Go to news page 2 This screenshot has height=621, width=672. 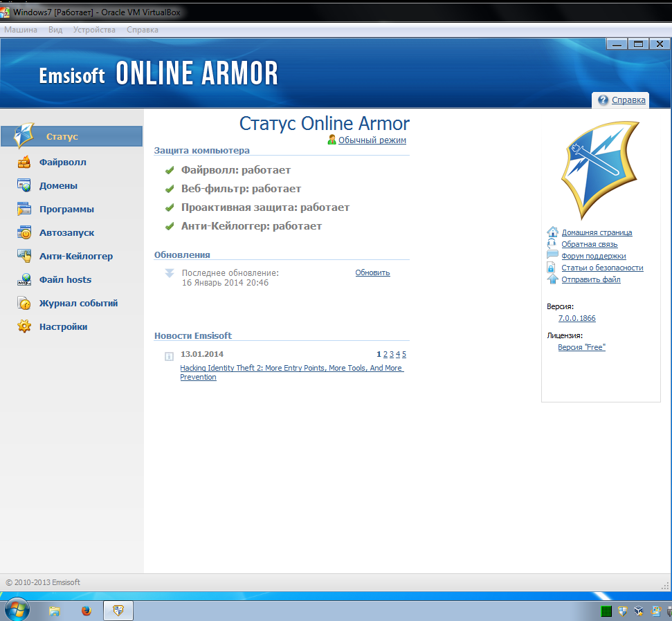385,355
